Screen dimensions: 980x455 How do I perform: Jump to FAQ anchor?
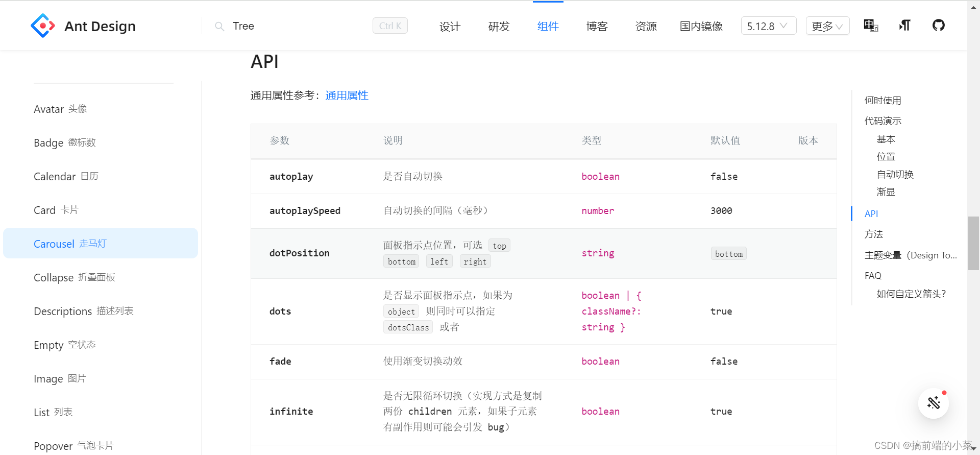(873, 276)
